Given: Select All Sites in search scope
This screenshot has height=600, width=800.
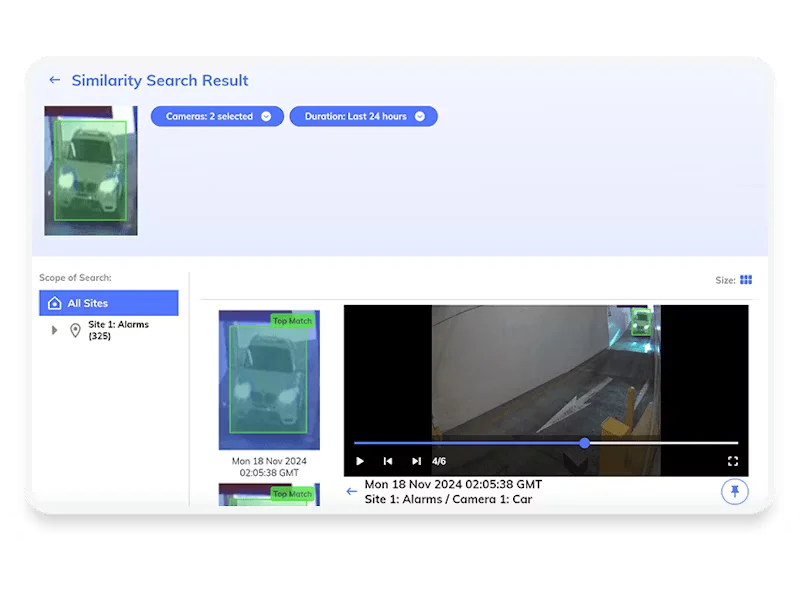Looking at the screenshot, I should [x=109, y=303].
